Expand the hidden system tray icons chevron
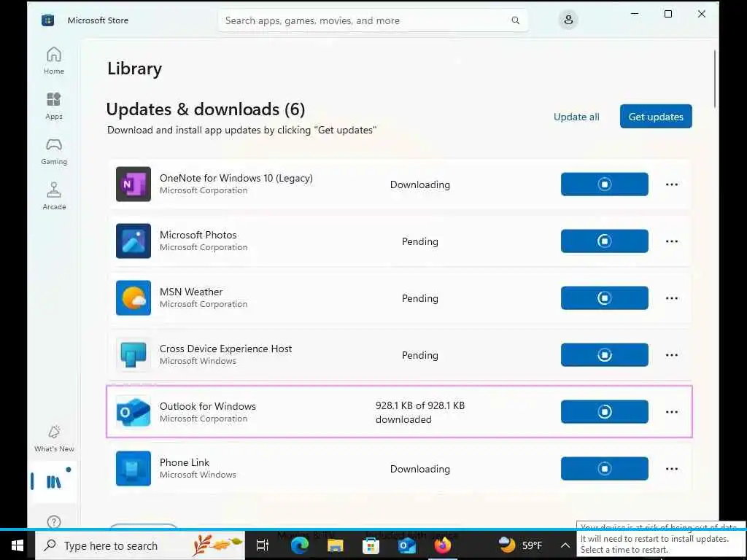747x560 pixels. point(565,545)
